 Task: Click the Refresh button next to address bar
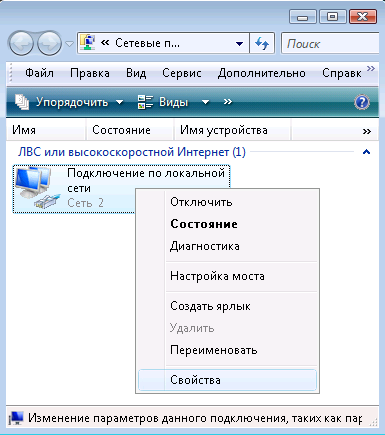[x=262, y=43]
